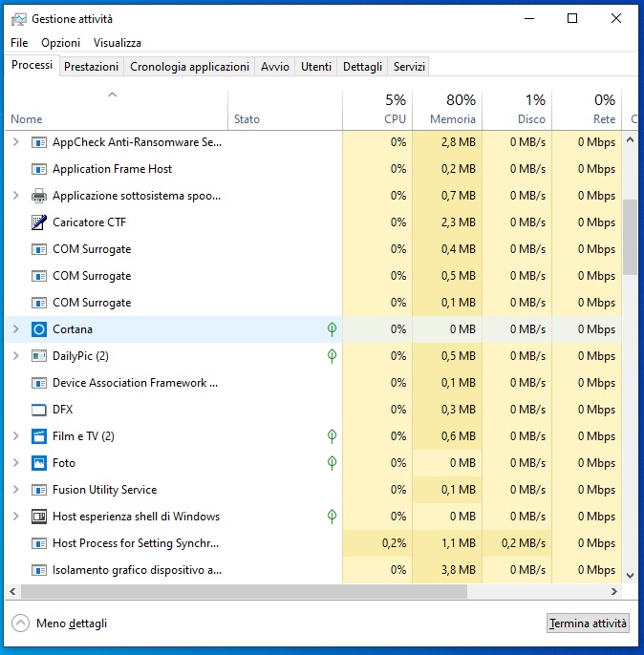Expand the DailyPic (2) group

(x=16, y=356)
